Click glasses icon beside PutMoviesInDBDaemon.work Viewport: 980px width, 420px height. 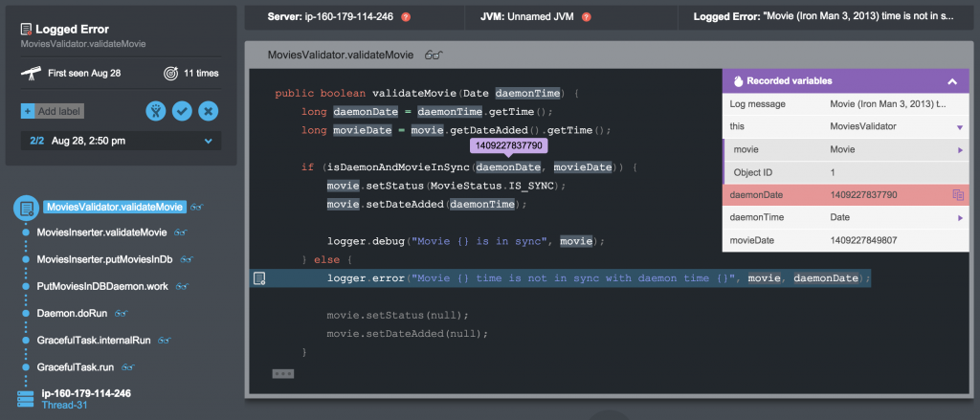click(183, 286)
